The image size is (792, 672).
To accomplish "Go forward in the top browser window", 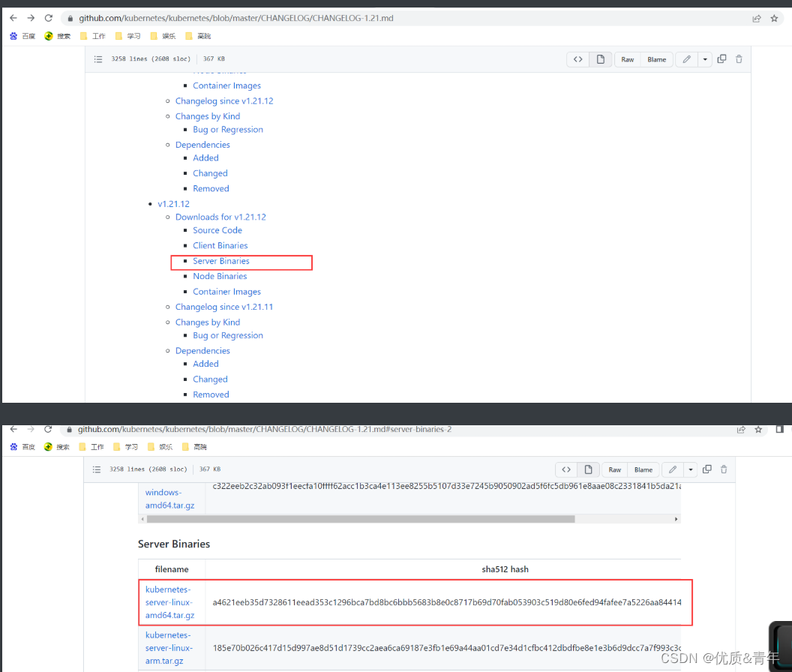I will point(31,18).
